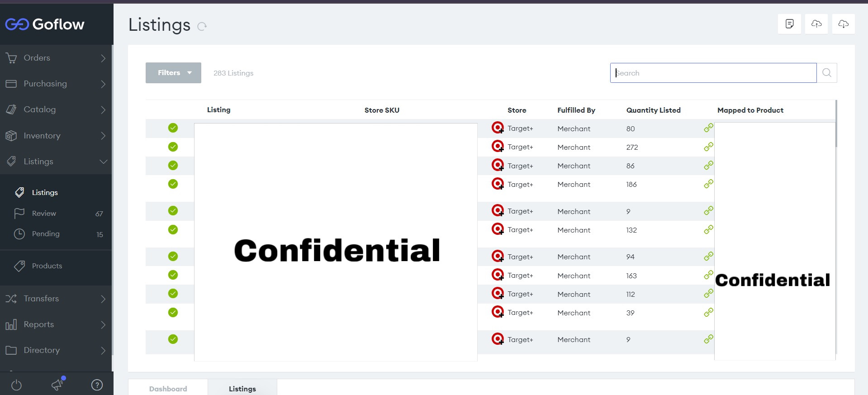Click the quantity value 112
This screenshot has height=395, width=868.
click(631, 294)
